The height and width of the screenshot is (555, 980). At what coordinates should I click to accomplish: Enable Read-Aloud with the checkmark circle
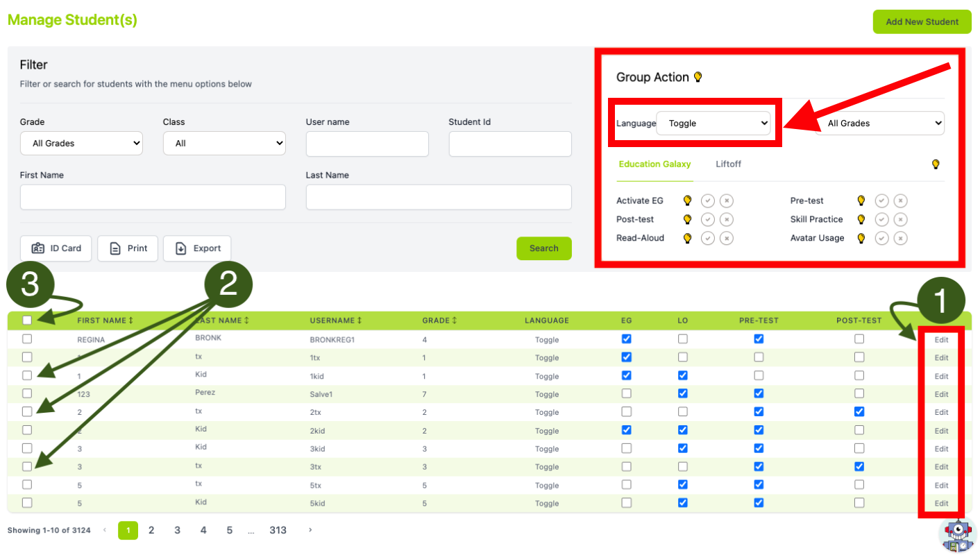pyautogui.click(x=707, y=238)
